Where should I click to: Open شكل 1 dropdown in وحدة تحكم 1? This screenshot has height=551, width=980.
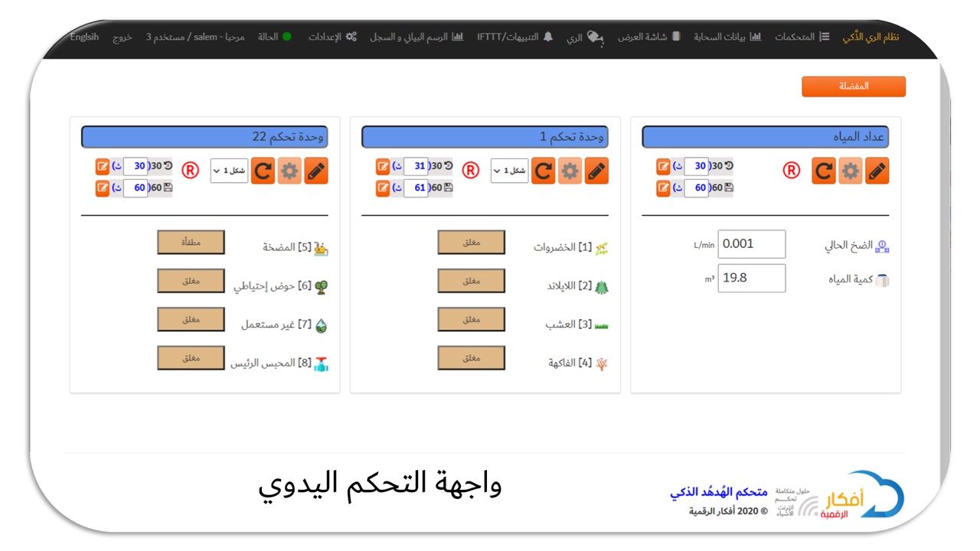point(509,171)
